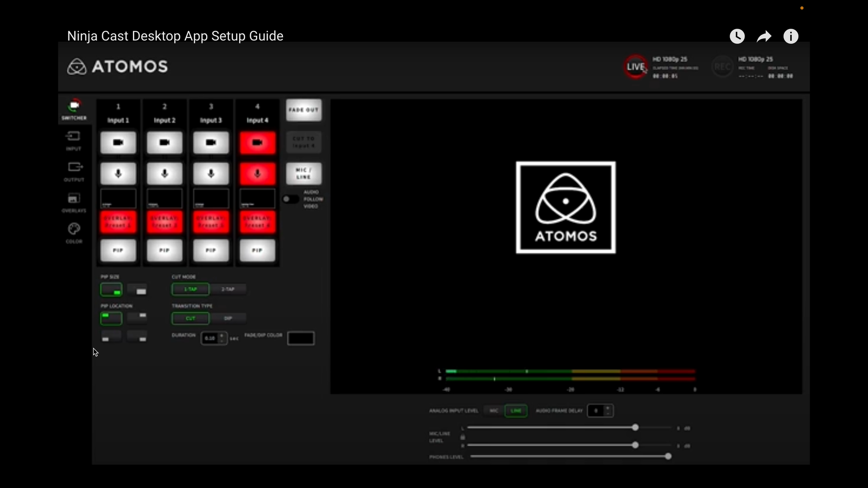Click the Input 1 overlay preview thumbnail
This screenshot has height=488, width=868.
coord(118,198)
